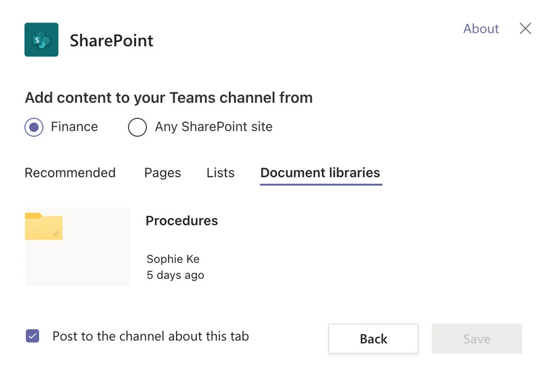Click the Procedures folder thumbnail card
The height and width of the screenshot is (392, 549).
point(77,247)
